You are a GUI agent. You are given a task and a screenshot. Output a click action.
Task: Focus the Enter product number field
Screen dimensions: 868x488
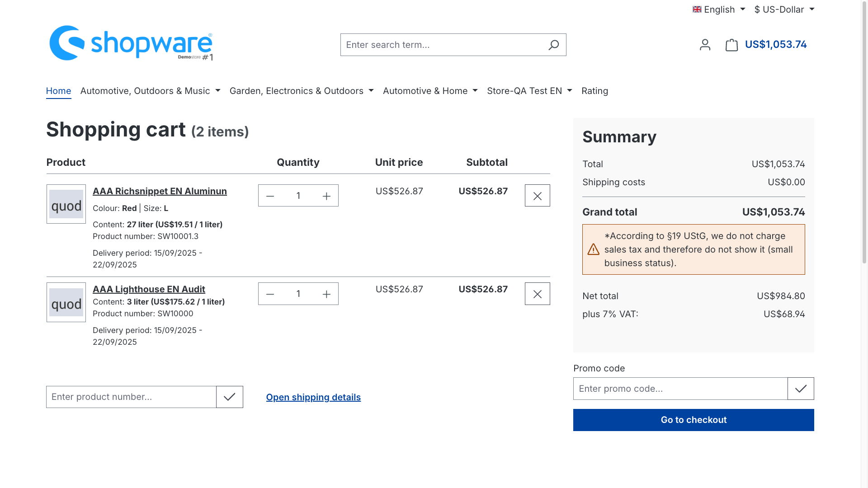pos(131,397)
